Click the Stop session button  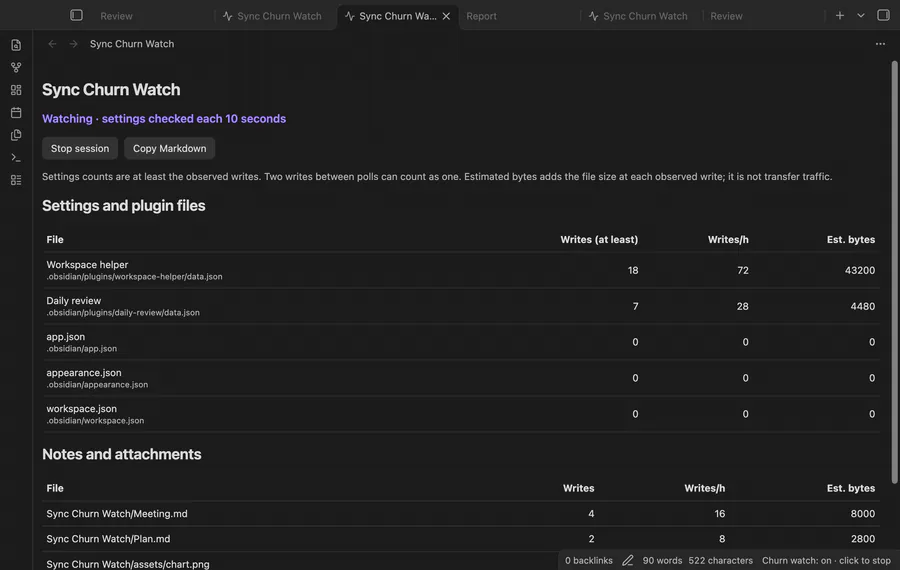(x=80, y=148)
